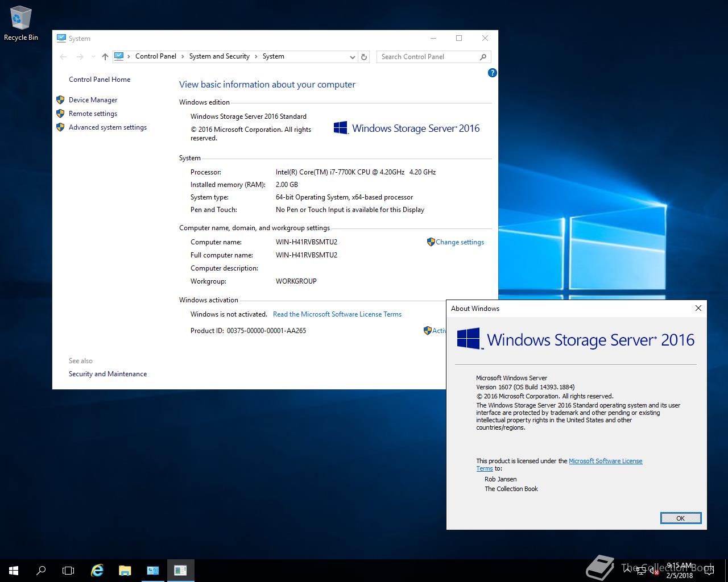Close the System window

point(485,38)
